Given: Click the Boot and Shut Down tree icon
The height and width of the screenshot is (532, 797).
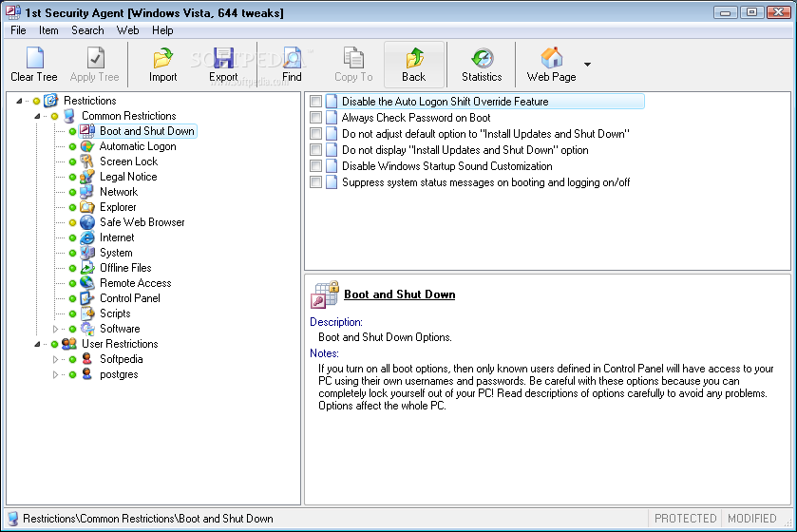Looking at the screenshot, I should [86, 131].
